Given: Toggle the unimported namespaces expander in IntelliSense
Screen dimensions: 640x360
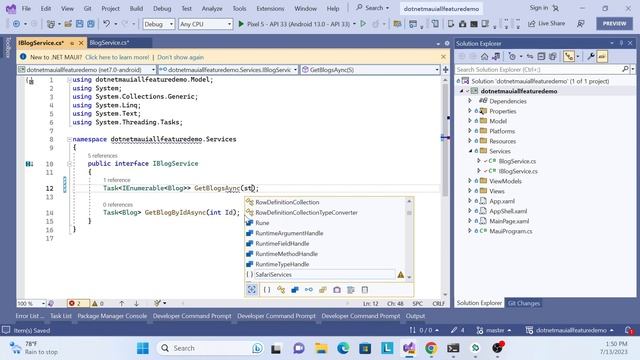Looking at the screenshot, I should coord(251,290).
